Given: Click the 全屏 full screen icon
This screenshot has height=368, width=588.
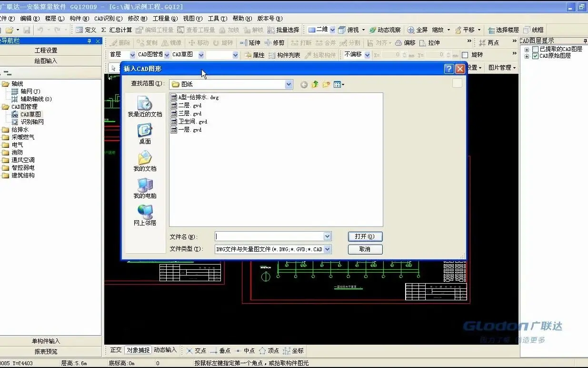Looking at the screenshot, I should (x=411, y=30).
